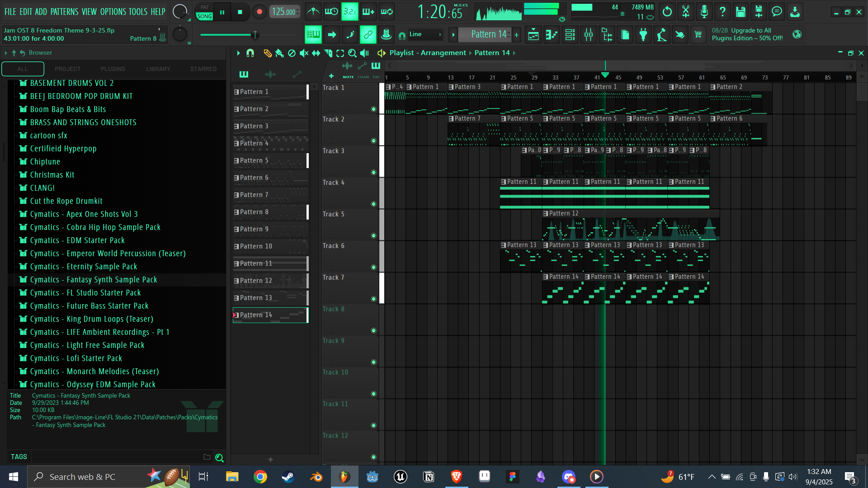The height and width of the screenshot is (488, 868).
Task: Toggle the metronome icon
Action: (313, 12)
